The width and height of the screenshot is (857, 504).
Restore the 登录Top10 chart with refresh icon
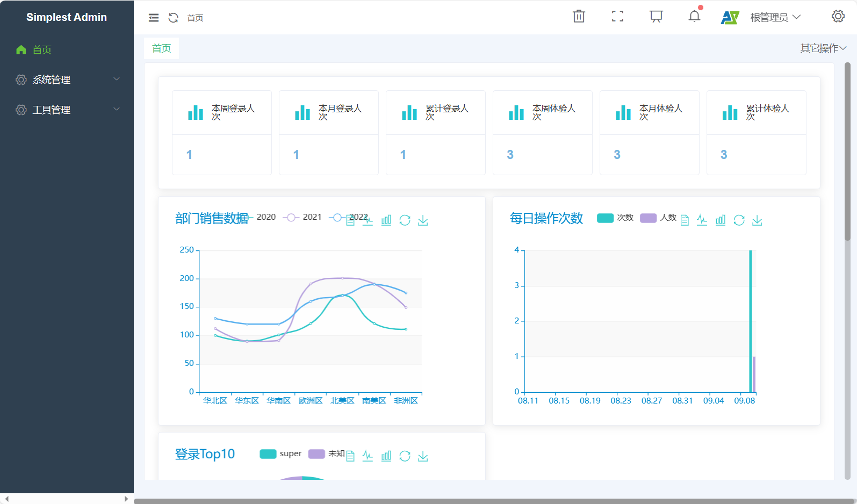click(x=405, y=456)
